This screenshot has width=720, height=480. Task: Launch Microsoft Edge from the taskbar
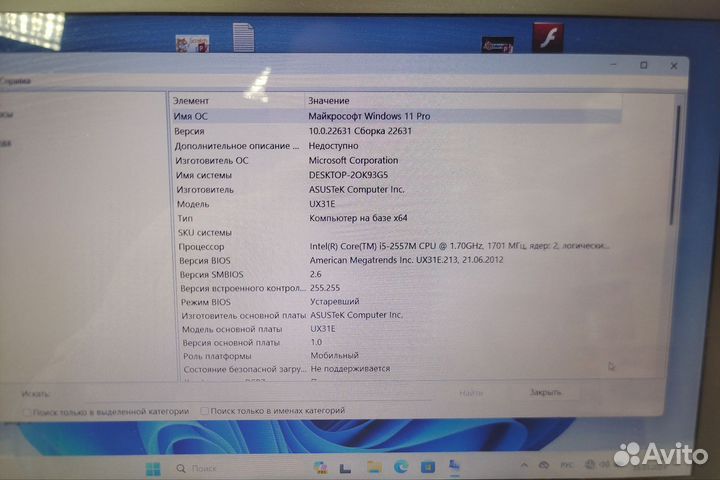[x=401, y=467]
